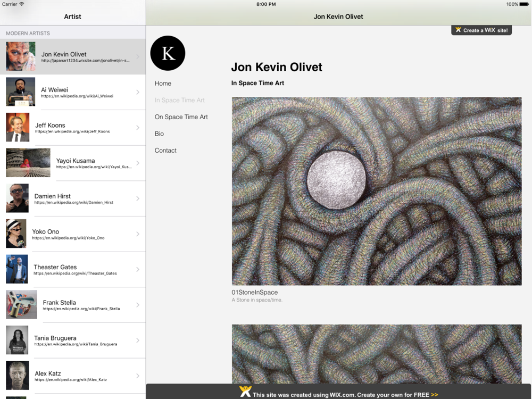532x399 pixels.
Task: Open the Contact page
Action: click(x=165, y=151)
